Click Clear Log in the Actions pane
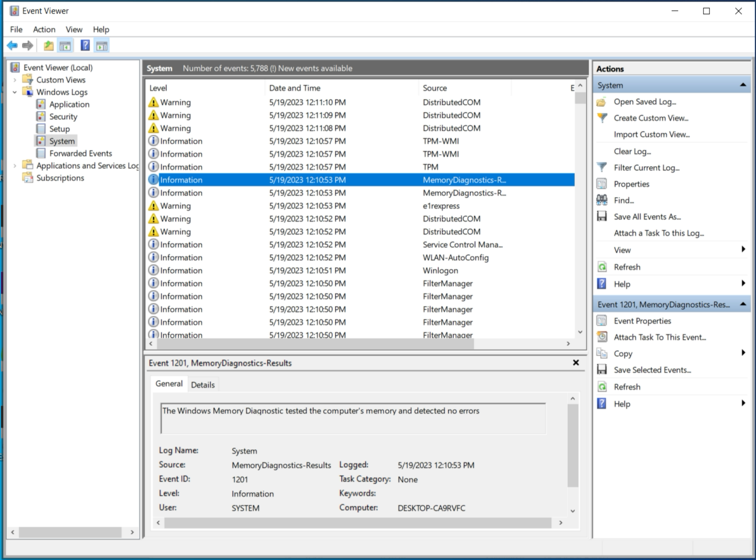Image resolution: width=756 pixels, height=560 pixels. pyautogui.click(x=631, y=151)
